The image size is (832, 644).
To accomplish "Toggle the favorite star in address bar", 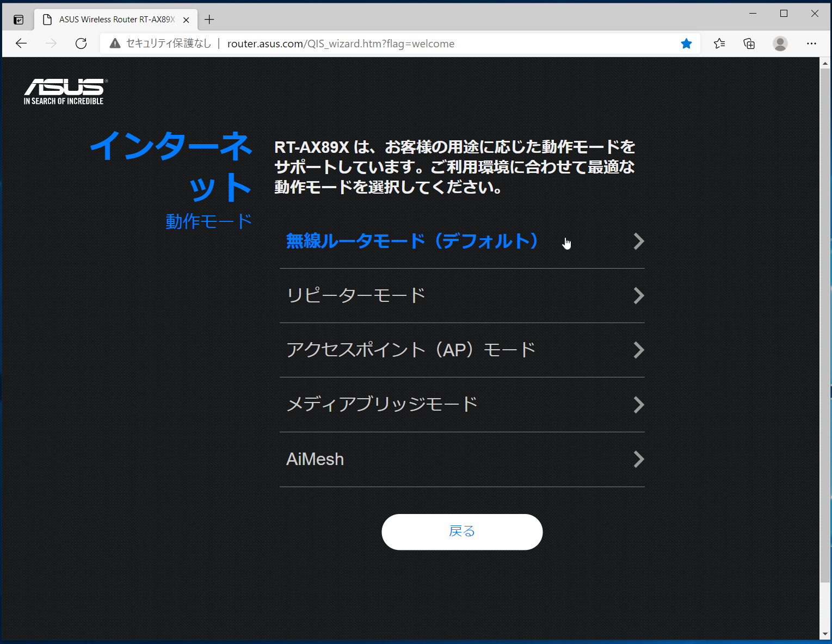I will (686, 44).
